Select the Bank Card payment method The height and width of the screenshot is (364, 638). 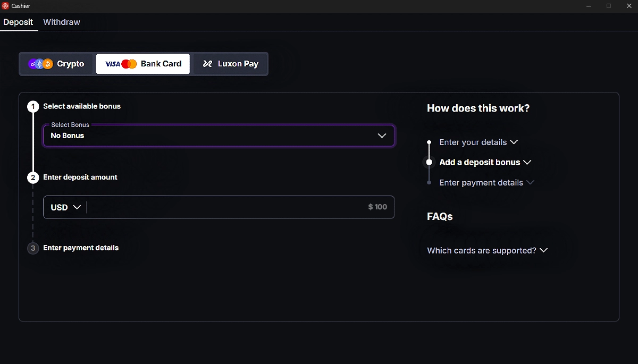[143, 64]
